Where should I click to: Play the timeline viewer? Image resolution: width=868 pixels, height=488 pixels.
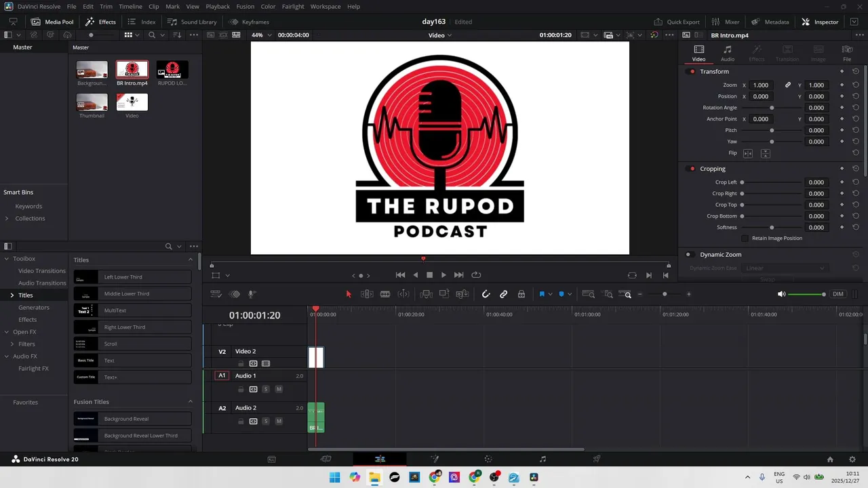click(443, 275)
